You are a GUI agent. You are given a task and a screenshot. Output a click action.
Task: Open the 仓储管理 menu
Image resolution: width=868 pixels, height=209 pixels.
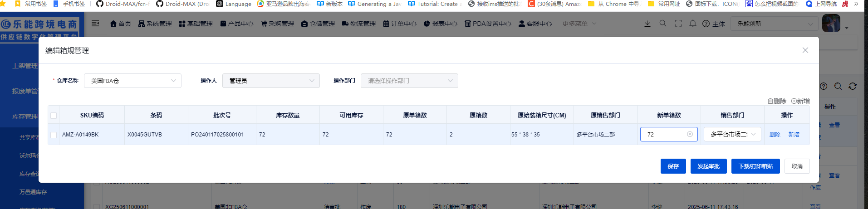318,24
